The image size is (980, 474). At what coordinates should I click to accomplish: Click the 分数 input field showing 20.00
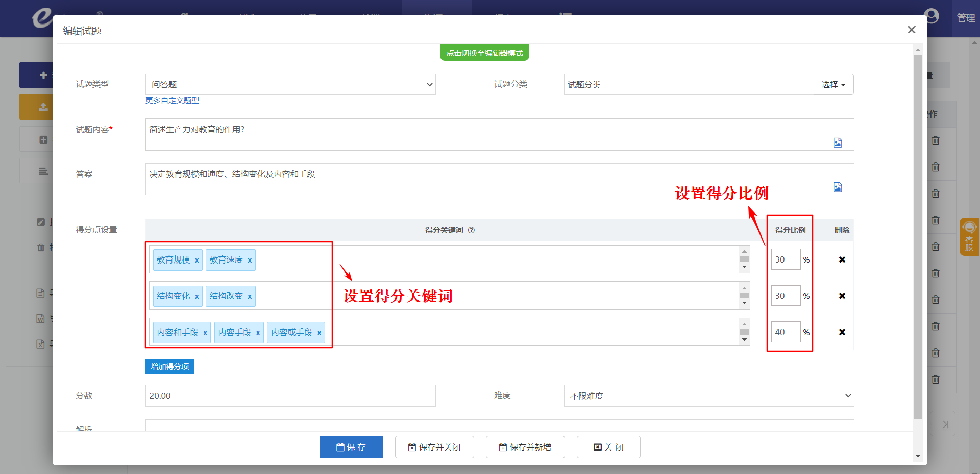pyautogui.click(x=290, y=396)
